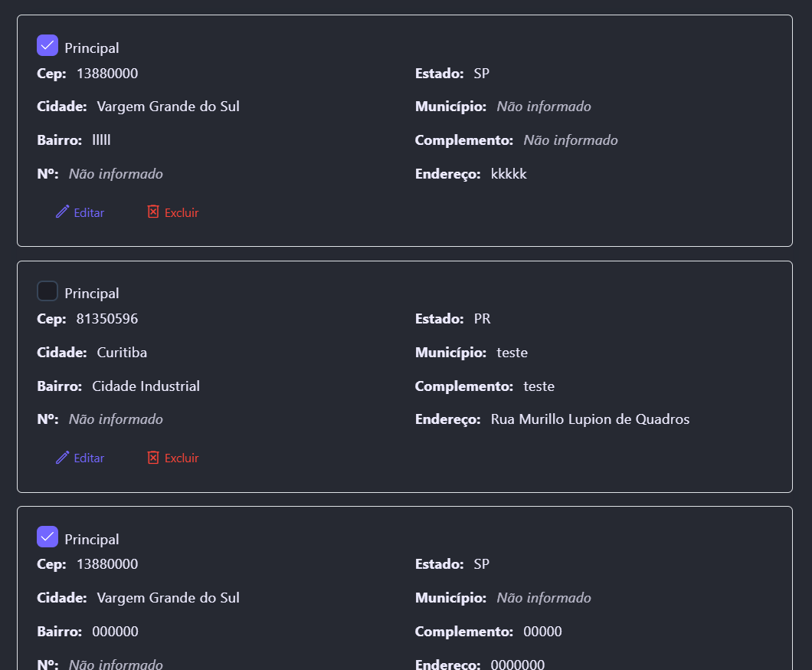The height and width of the screenshot is (670, 812).
Task: Click the pencil icon in the Curitiba card
Action: [x=63, y=458]
